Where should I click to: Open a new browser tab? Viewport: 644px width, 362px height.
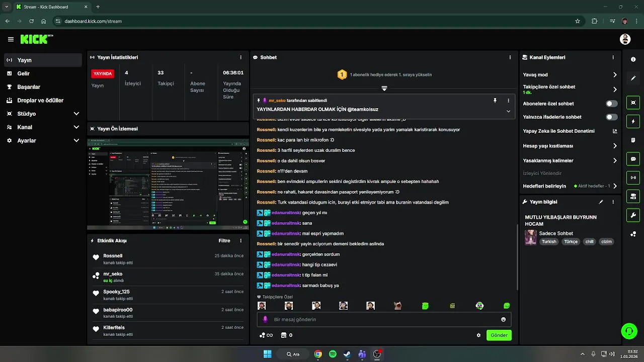(x=98, y=7)
